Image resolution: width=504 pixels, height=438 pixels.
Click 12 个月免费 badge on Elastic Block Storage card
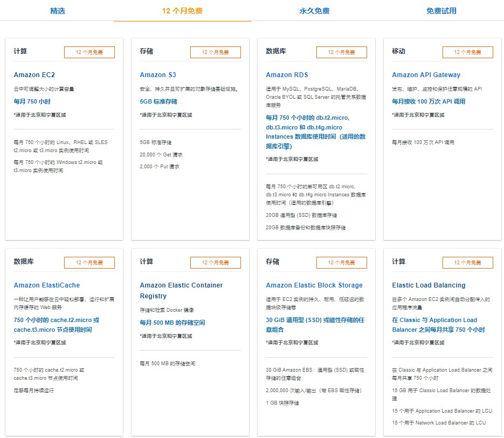342,263
